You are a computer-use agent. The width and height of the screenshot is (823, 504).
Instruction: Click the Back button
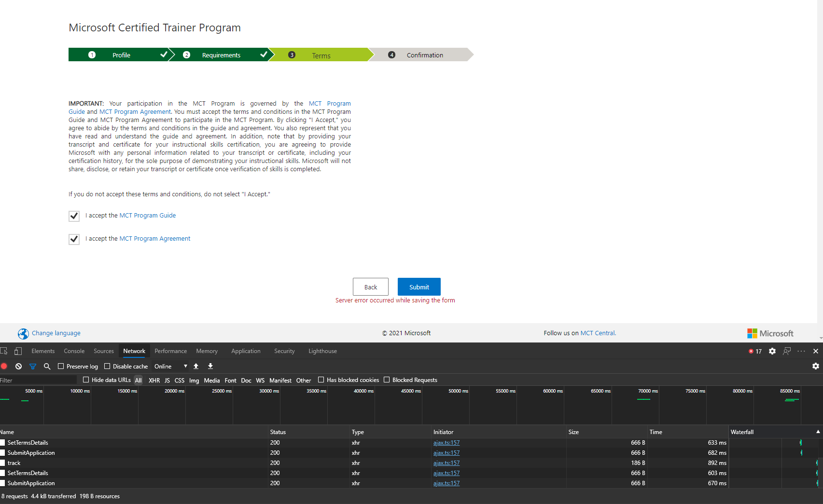point(371,287)
